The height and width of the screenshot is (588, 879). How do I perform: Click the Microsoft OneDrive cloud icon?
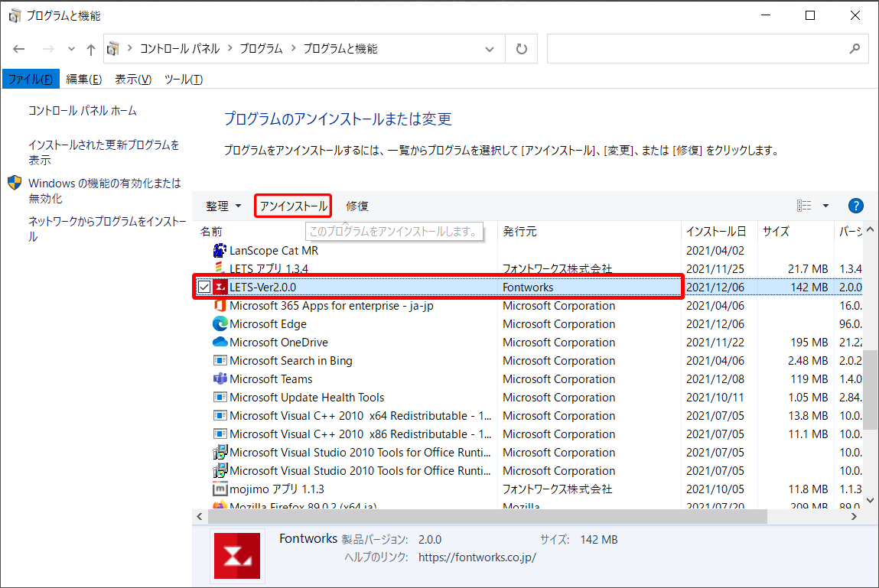tap(220, 343)
